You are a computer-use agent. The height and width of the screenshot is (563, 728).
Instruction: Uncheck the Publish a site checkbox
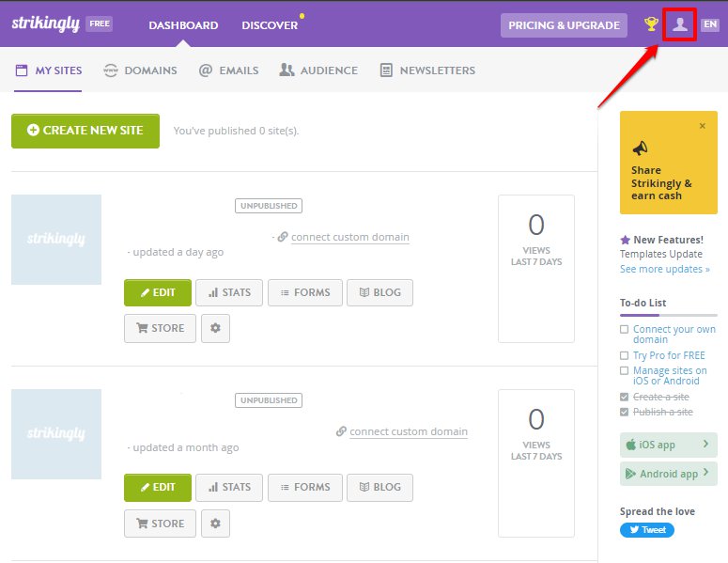(x=625, y=412)
